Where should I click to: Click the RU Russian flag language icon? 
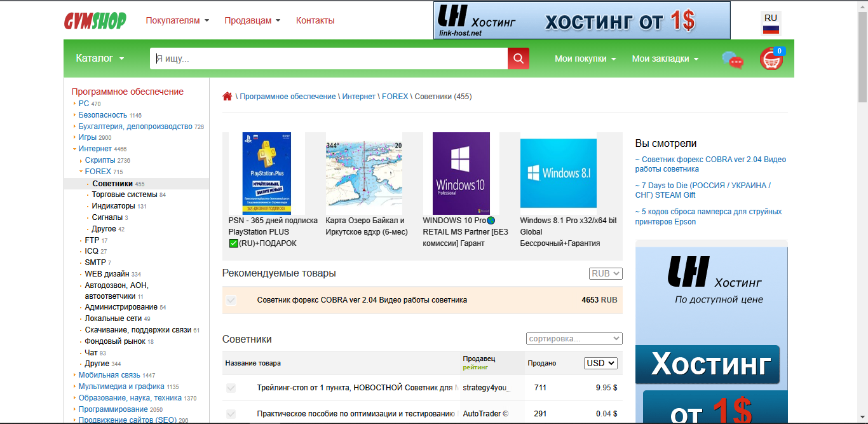coord(771,24)
